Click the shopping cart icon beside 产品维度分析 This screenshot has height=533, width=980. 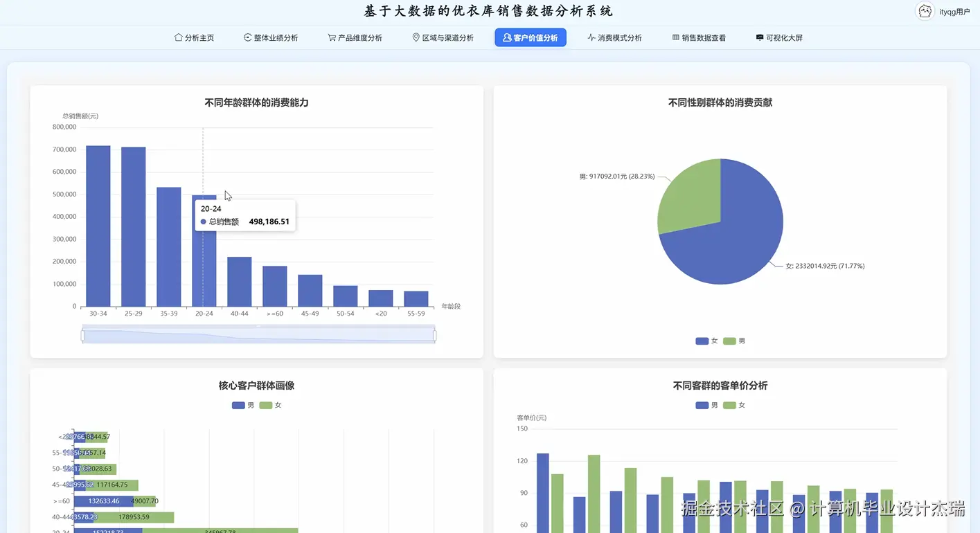tap(332, 37)
